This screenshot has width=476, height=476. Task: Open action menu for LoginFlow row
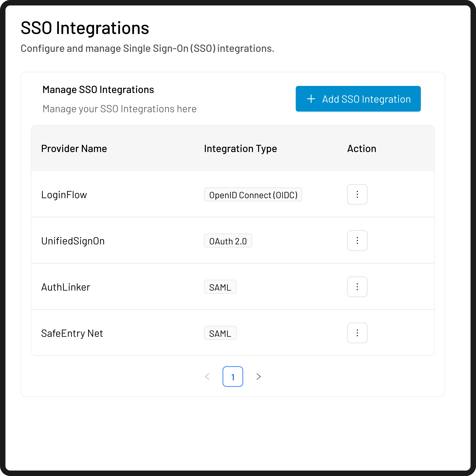[357, 194]
